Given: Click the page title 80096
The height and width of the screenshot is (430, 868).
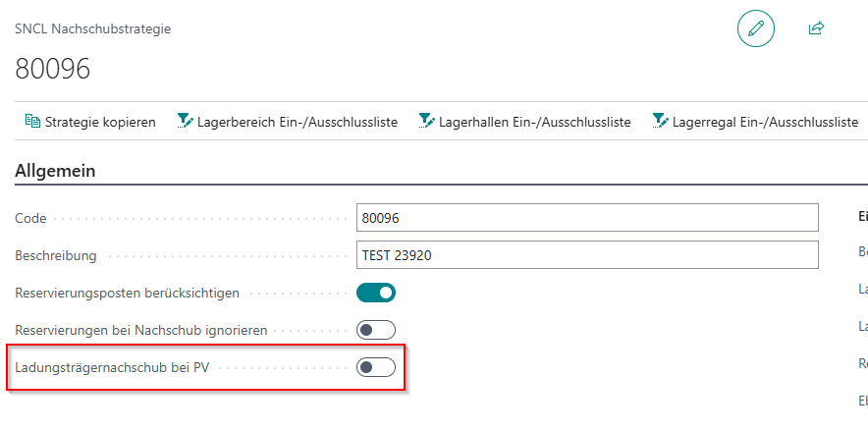Looking at the screenshot, I should pos(53,69).
